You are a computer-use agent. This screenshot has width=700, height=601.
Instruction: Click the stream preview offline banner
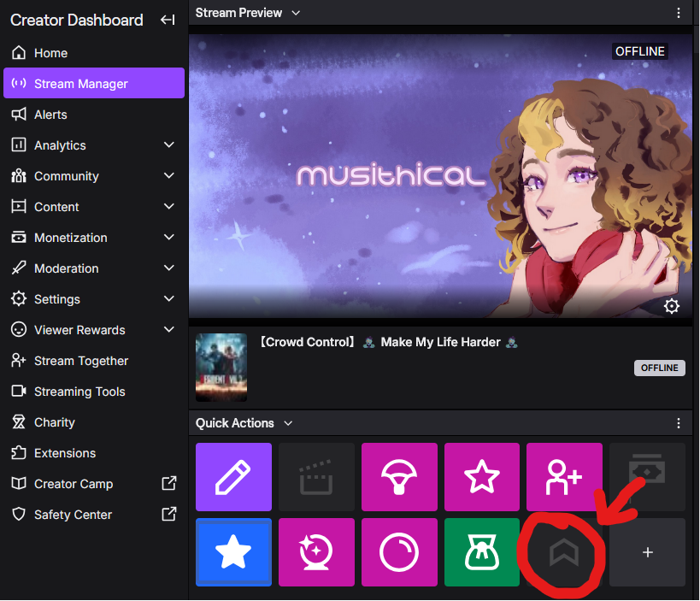440,176
